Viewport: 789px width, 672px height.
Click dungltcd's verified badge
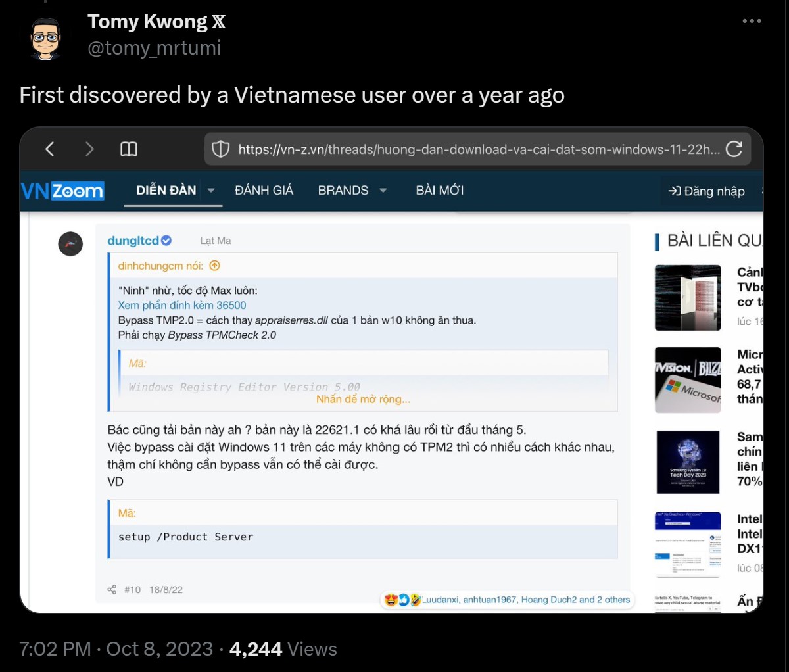point(166,241)
